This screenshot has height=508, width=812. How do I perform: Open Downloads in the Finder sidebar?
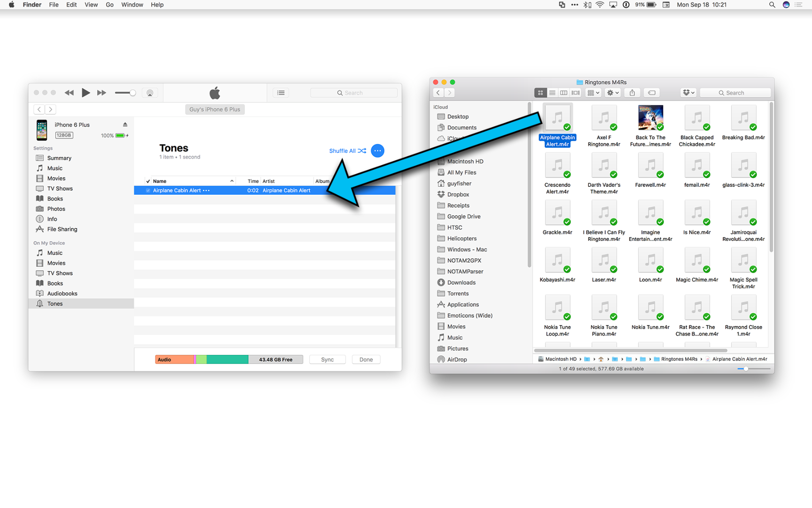tap(461, 282)
